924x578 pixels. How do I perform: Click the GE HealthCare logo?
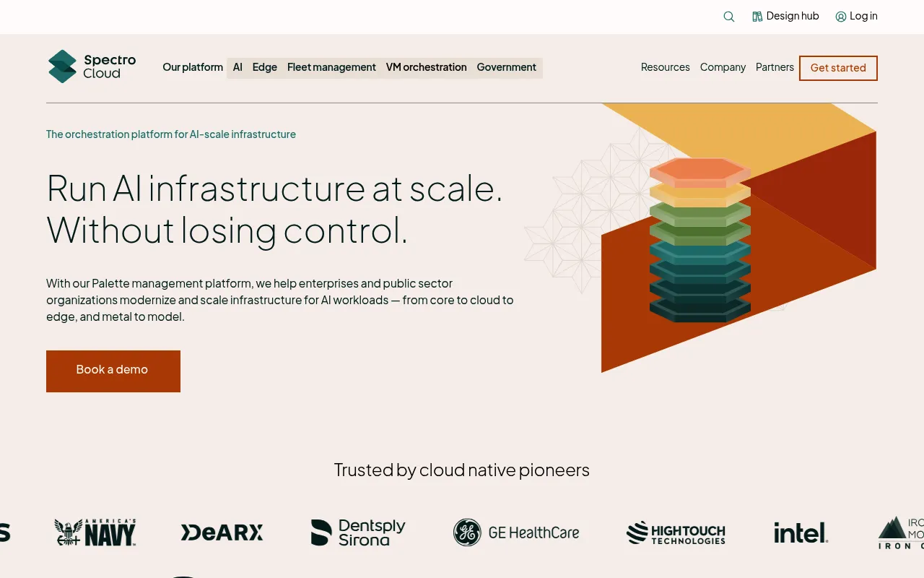pos(516,532)
